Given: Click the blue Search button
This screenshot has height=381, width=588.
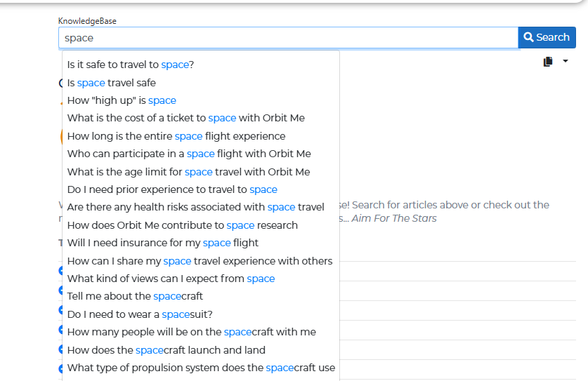Looking at the screenshot, I should [x=547, y=38].
